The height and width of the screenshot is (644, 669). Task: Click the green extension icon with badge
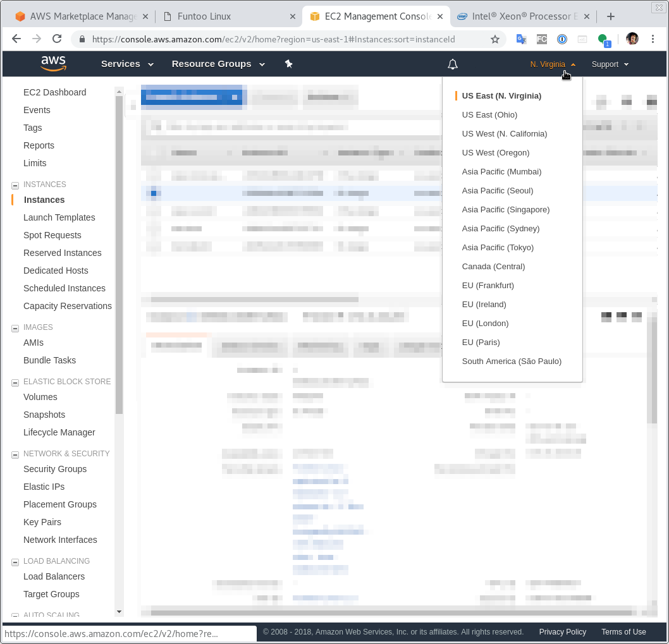click(604, 40)
